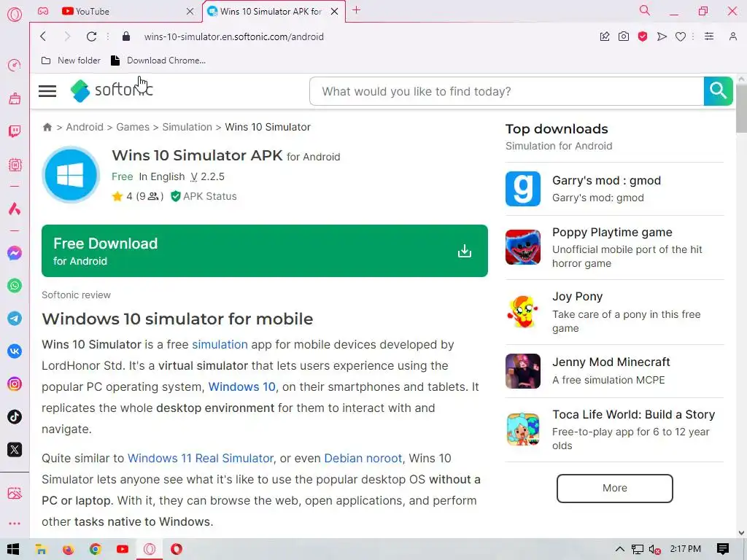Click the Softonic logo
Screen dimensions: 747x560
(x=112, y=90)
